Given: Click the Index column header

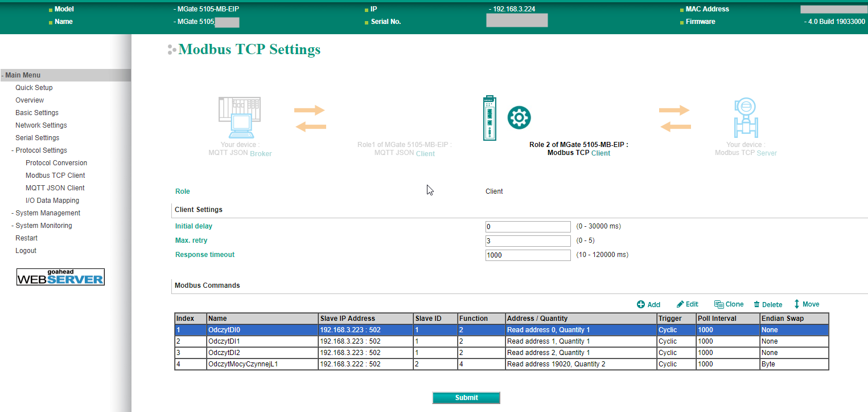Looking at the screenshot, I should coord(191,319).
